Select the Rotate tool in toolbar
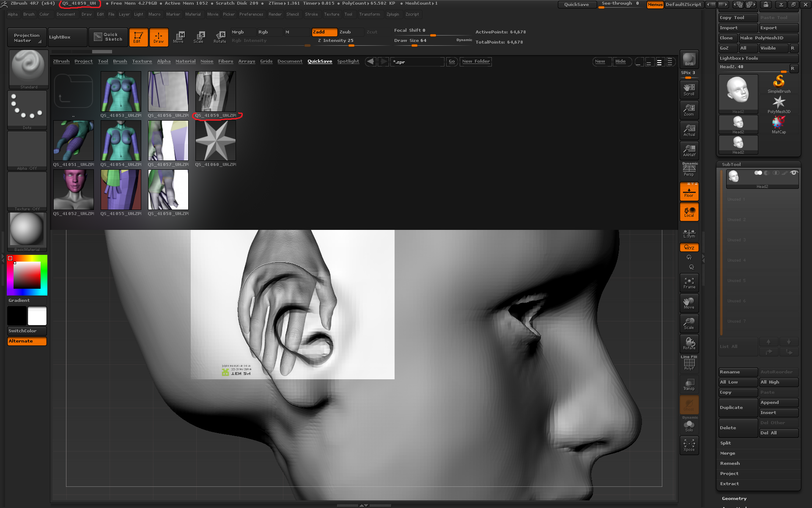812x508 pixels. pyautogui.click(x=220, y=36)
